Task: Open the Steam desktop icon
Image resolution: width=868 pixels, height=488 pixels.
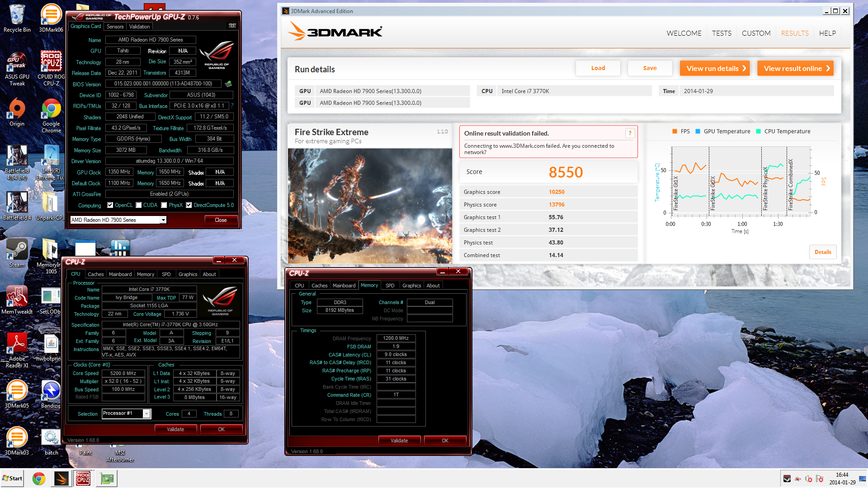Action: pos(17,253)
